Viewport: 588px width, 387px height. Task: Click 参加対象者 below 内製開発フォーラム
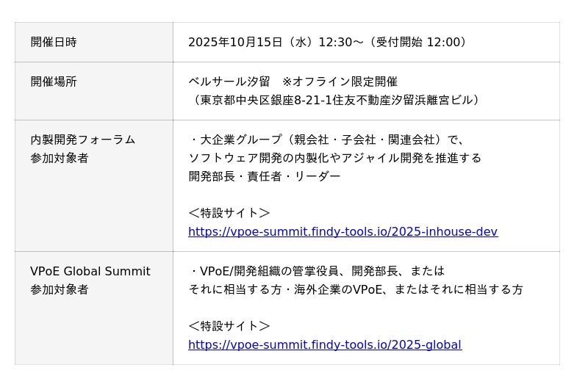60,158
